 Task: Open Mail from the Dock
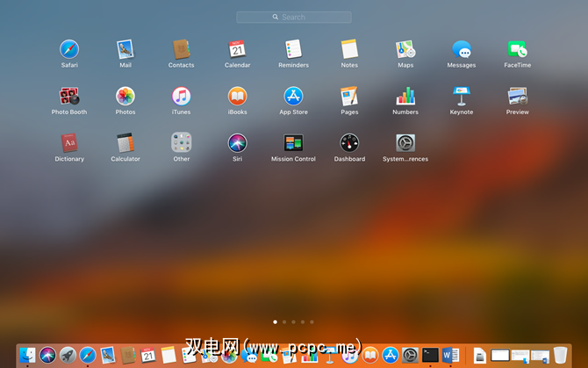tap(108, 355)
